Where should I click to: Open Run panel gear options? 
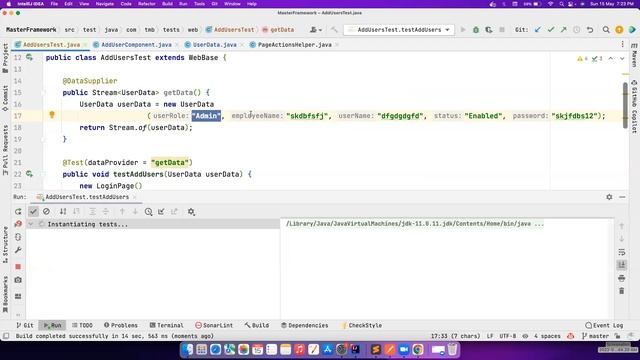click(609, 197)
